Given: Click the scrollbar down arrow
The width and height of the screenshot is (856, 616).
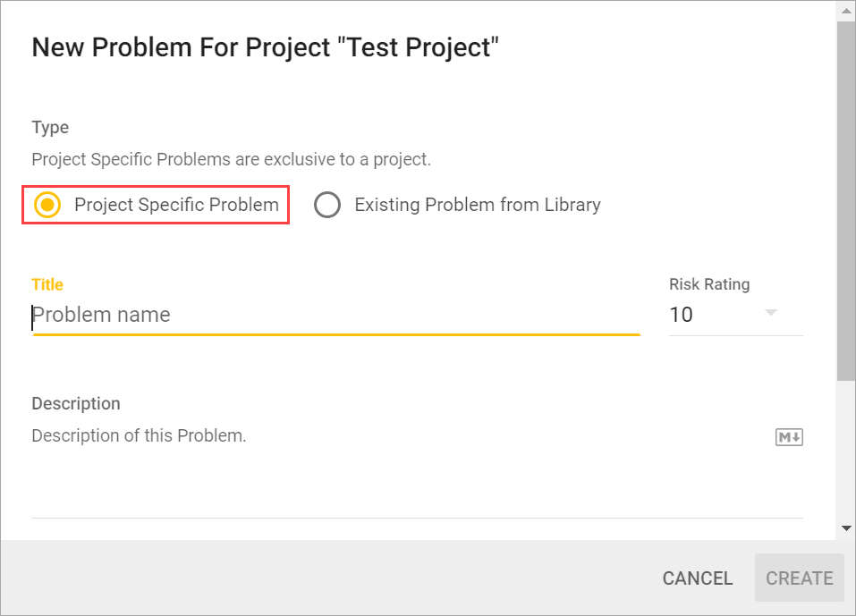Looking at the screenshot, I should click(x=846, y=528).
